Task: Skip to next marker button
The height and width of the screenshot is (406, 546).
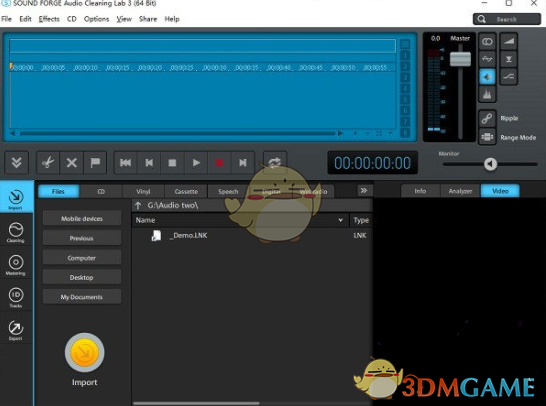Action: (x=243, y=163)
